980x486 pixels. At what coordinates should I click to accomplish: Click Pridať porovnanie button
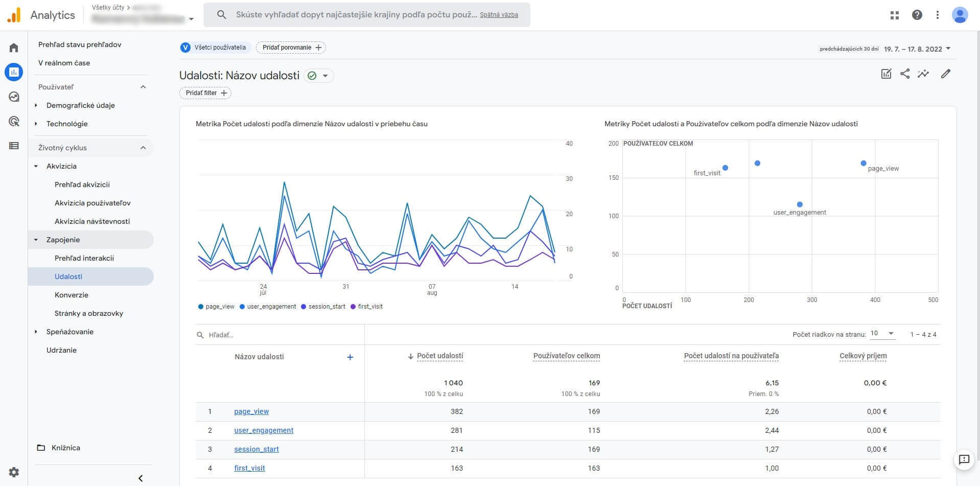[291, 48]
